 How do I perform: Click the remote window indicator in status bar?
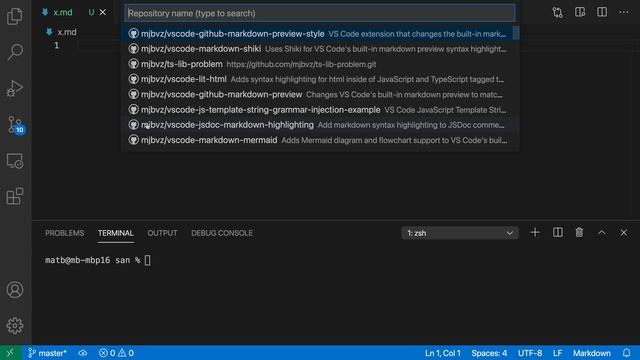click(10, 353)
